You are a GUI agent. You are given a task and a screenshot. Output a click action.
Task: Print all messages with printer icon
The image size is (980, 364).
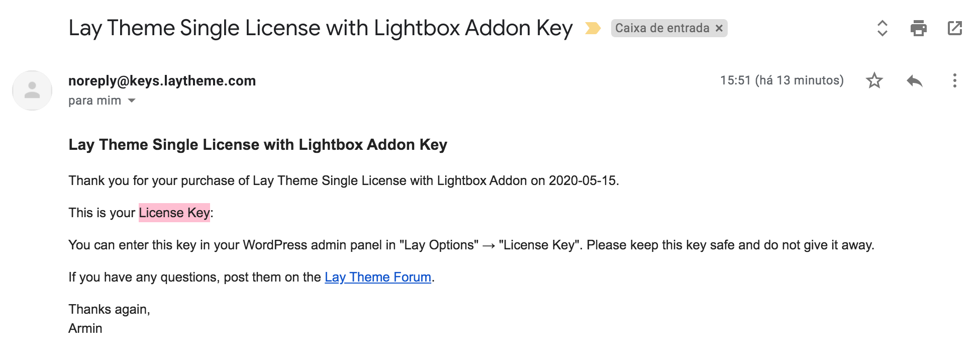coord(918,28)
